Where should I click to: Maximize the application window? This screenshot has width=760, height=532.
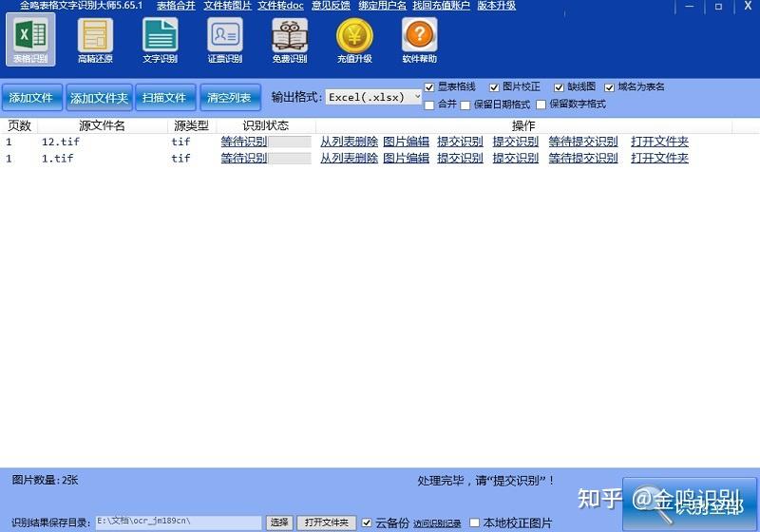pos(718,7)
